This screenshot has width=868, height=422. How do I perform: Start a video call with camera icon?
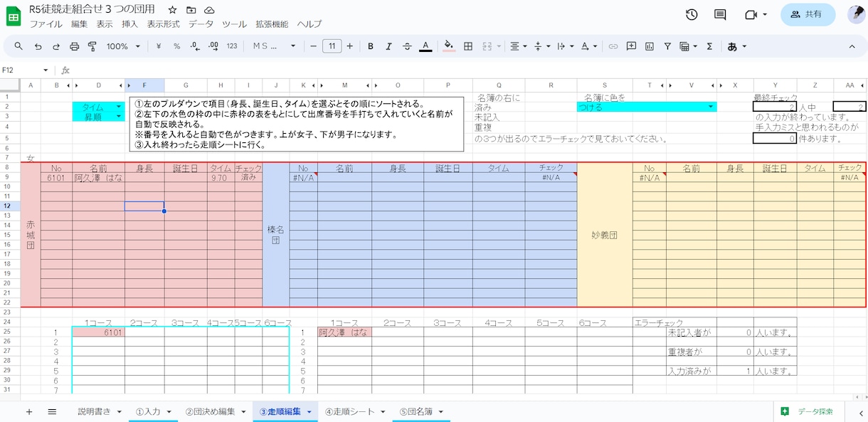pyautogui.click(x=755, y=14)
